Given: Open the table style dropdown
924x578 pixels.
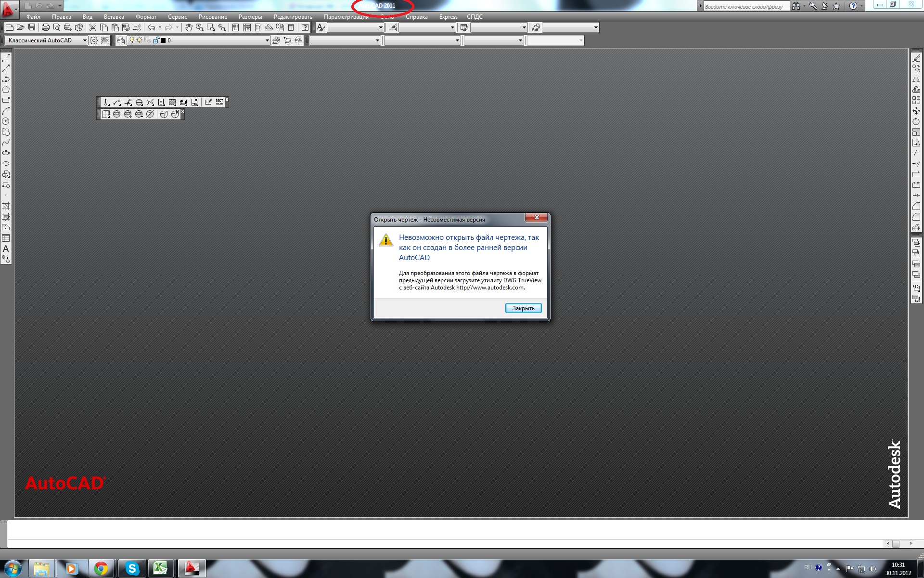Looking at the screenshot, I should pyautogui.click(x=499, y=27).
